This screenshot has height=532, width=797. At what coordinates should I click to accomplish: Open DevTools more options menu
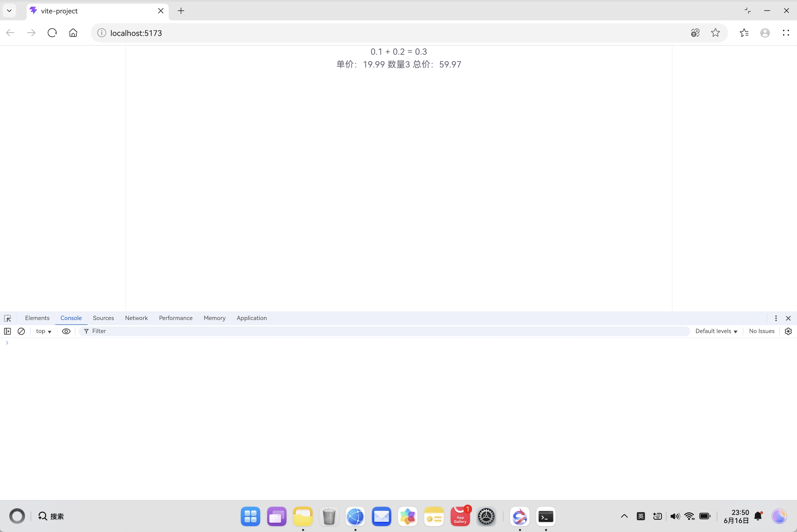pos(776,318)
